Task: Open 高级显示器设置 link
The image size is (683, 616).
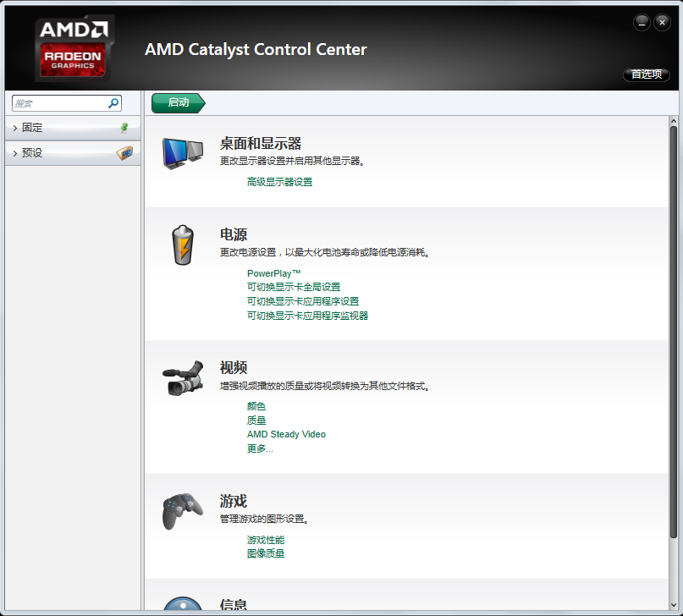Action: 279,182
